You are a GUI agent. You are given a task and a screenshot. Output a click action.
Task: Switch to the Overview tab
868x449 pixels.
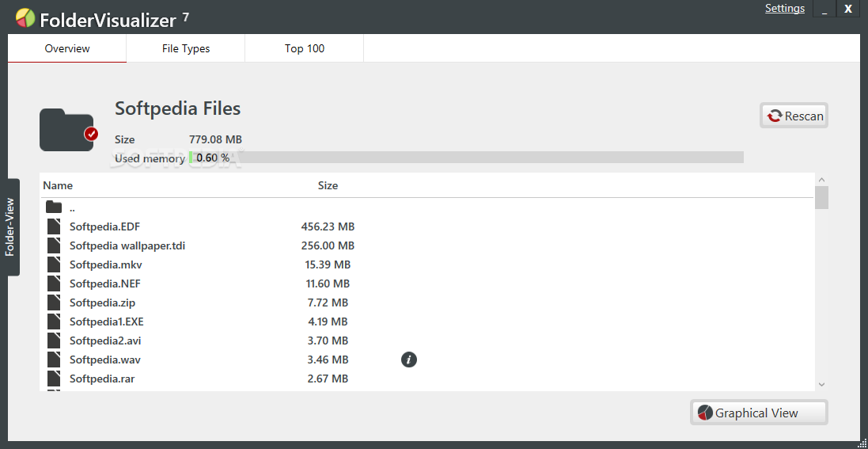click(x=67, y=48)
